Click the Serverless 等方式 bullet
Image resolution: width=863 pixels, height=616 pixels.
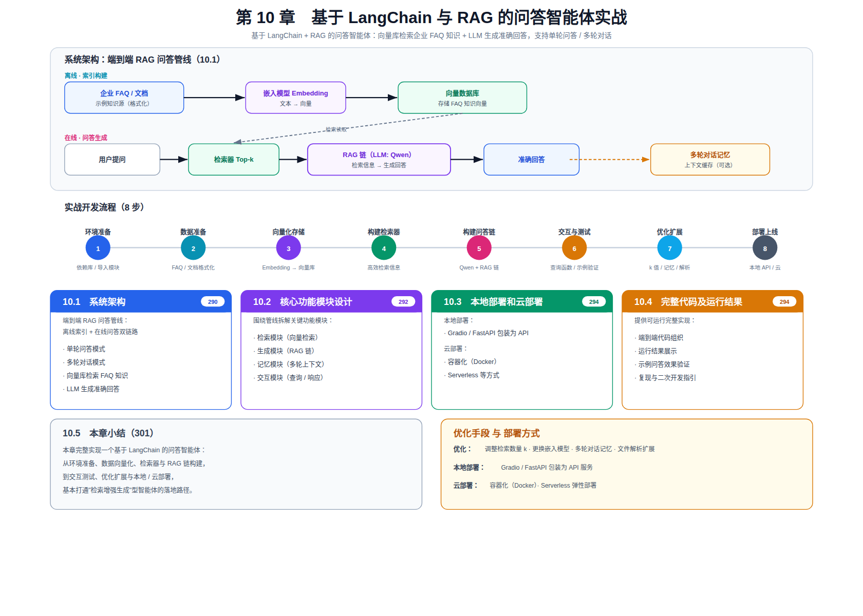tap(472, 375)
